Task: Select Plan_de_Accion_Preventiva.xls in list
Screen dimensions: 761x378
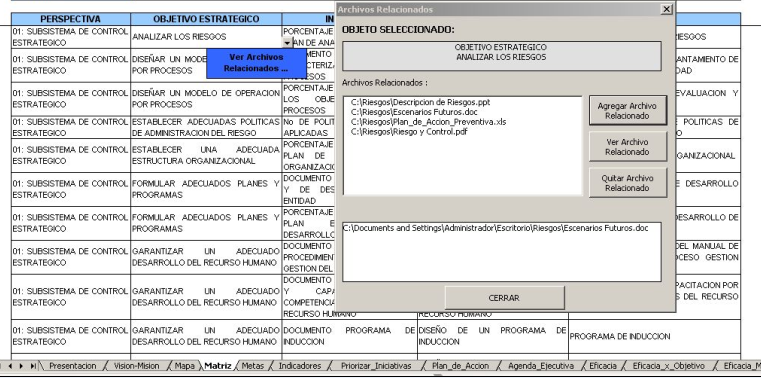Action: click(428, 122)
